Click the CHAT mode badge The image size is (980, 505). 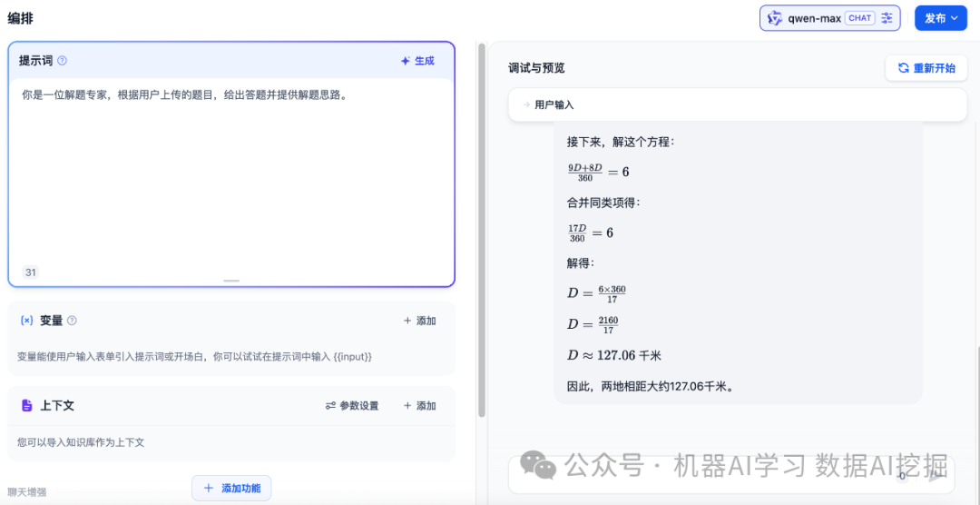[x=858, y=18]
